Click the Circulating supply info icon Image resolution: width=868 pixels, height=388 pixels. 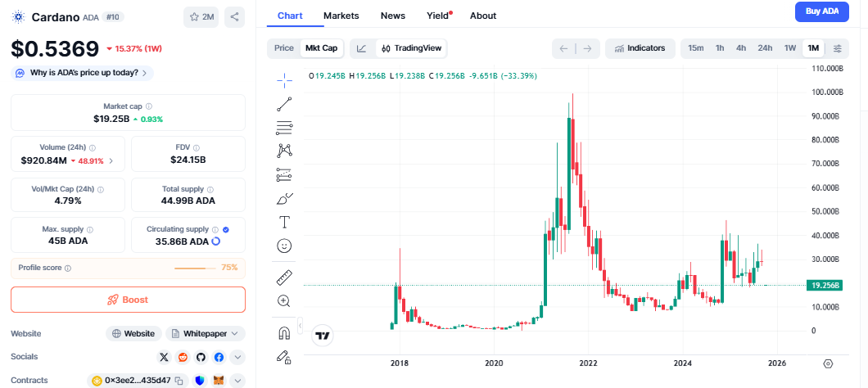pos(215,229)
